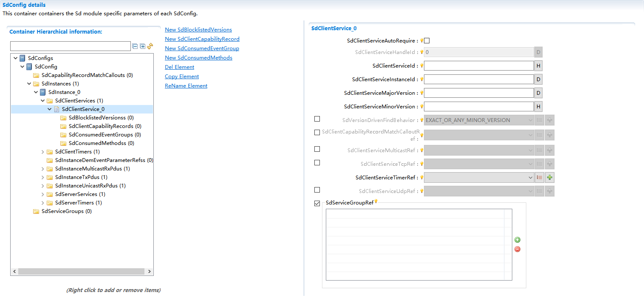Click the D icon beside SdClientServiceInstanceId
This screenshot has width=644, height=298.
coord(538,79)
